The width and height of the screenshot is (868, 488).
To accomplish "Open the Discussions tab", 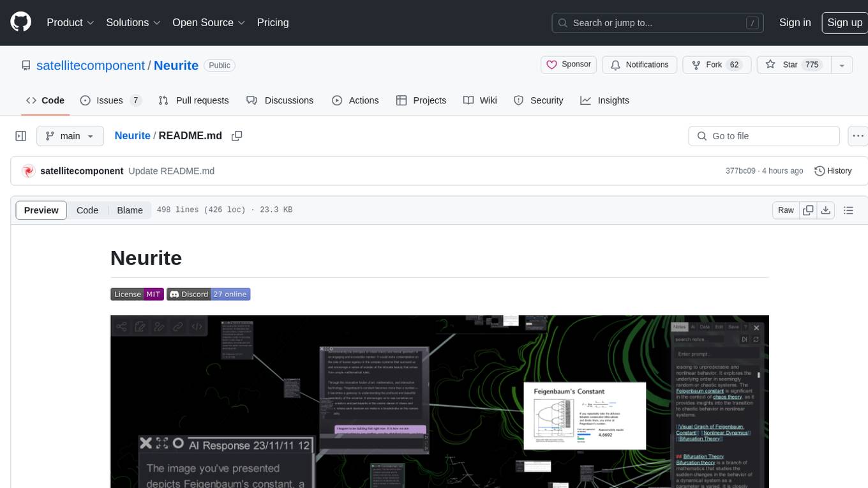I will point(280,100).
